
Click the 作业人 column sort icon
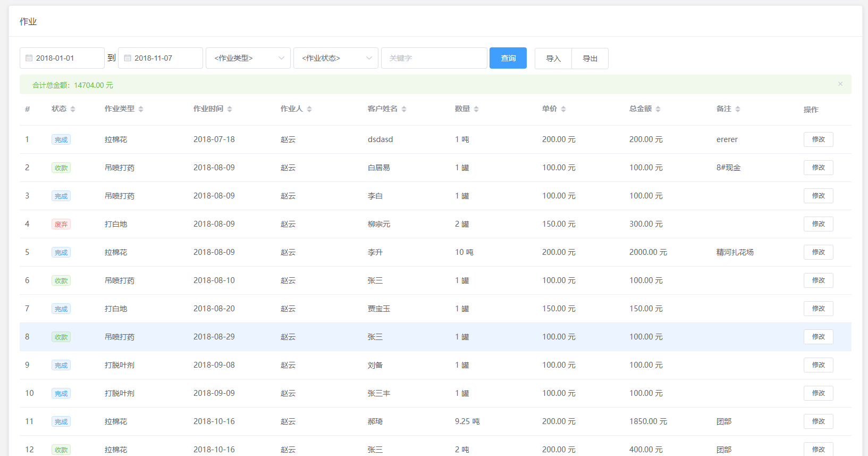309,109
